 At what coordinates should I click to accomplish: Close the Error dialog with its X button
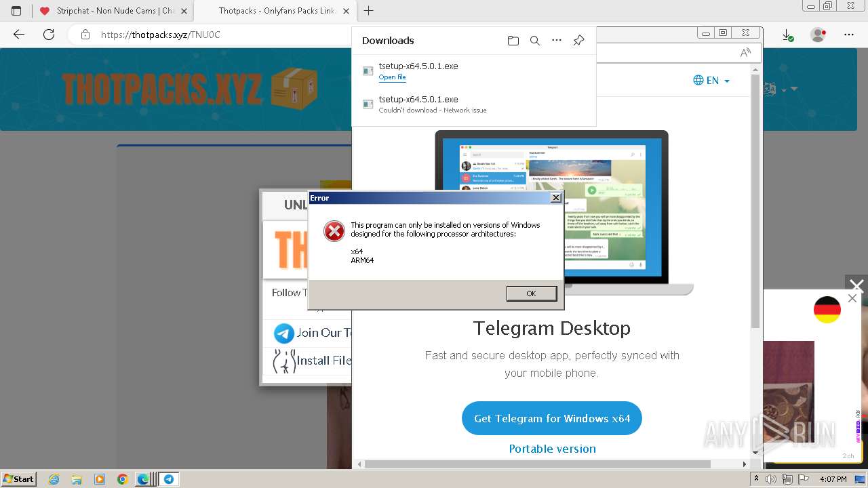tap(555, 198)
